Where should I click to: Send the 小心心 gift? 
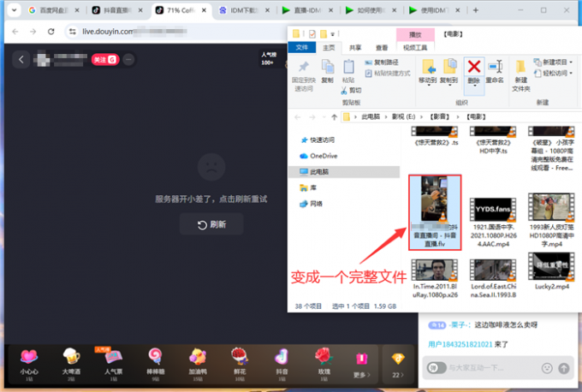point(29,364)
